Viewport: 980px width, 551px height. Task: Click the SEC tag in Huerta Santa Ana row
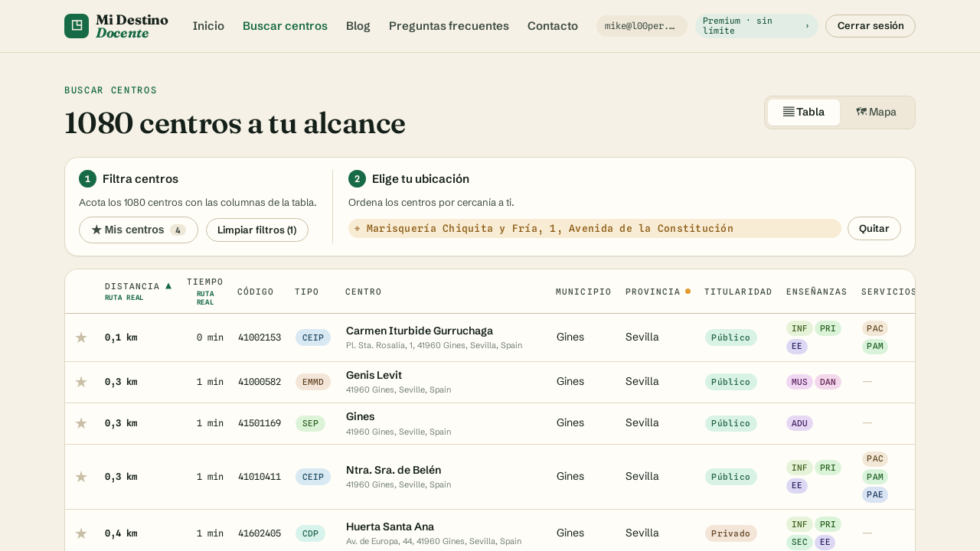(799, 543)
